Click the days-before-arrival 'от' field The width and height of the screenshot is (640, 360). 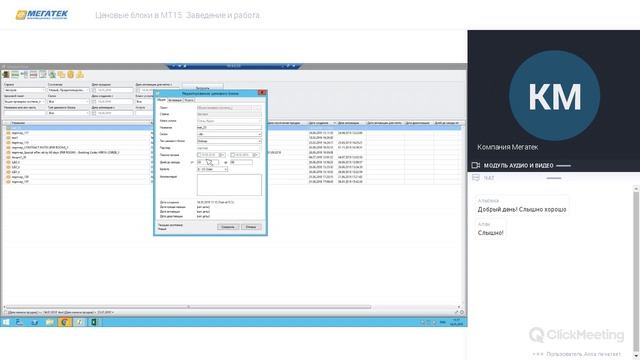(x=207, y=162)
